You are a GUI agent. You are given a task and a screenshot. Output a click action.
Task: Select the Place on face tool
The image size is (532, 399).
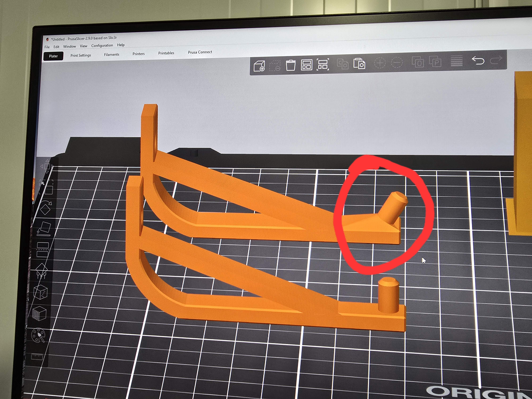point(44,229)
